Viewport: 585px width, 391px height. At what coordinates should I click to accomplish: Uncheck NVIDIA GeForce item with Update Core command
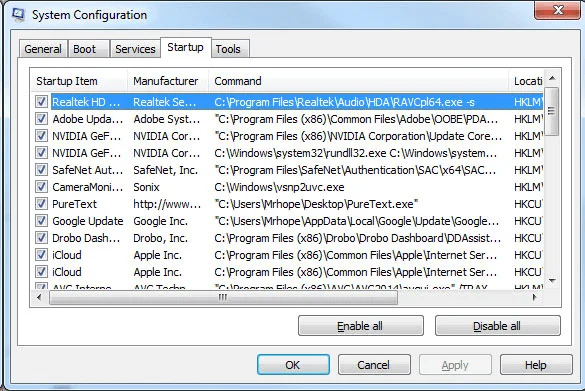pos(41,136)
